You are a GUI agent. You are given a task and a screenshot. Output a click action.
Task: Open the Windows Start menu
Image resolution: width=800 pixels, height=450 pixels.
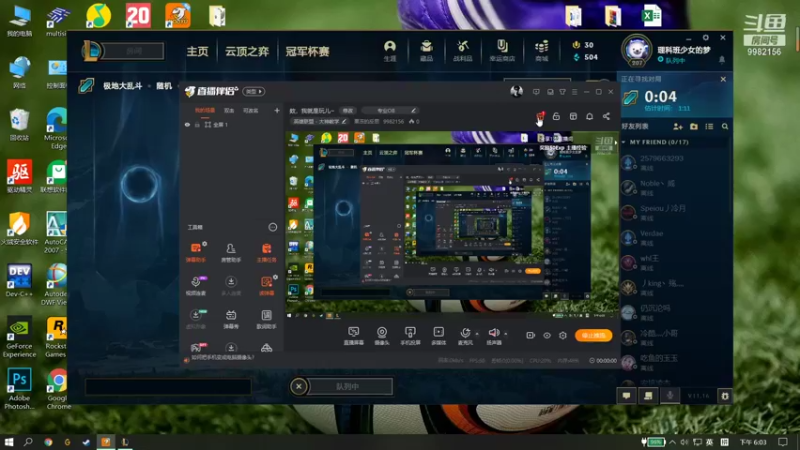pos(9,442)
